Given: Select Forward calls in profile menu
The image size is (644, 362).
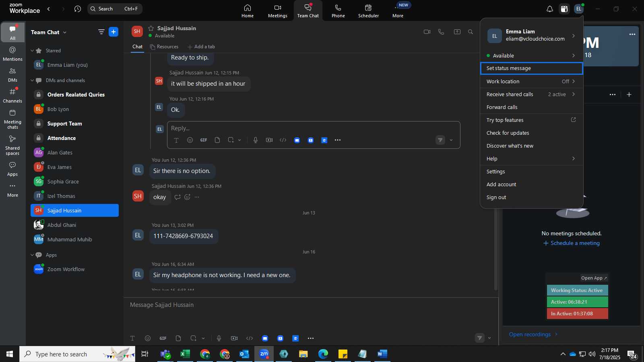Looking at the screenshot, I should [x=531, y=107].
